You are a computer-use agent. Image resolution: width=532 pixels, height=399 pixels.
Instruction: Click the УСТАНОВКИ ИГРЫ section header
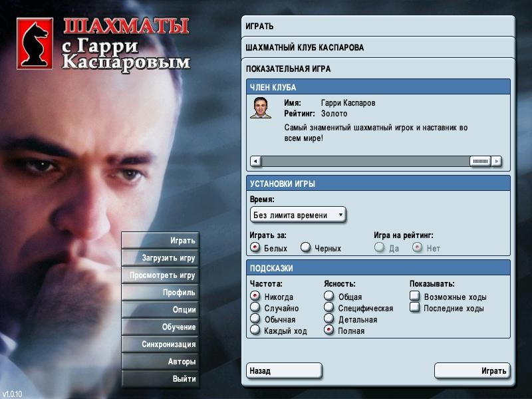point(378,184)
